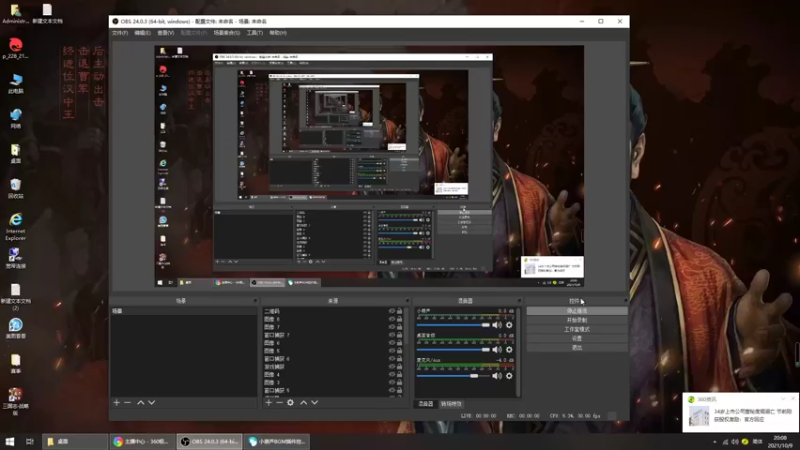Lock the 二维码 source
The width and height of the screenshot is (800, 450).
(x=399, y=311)
